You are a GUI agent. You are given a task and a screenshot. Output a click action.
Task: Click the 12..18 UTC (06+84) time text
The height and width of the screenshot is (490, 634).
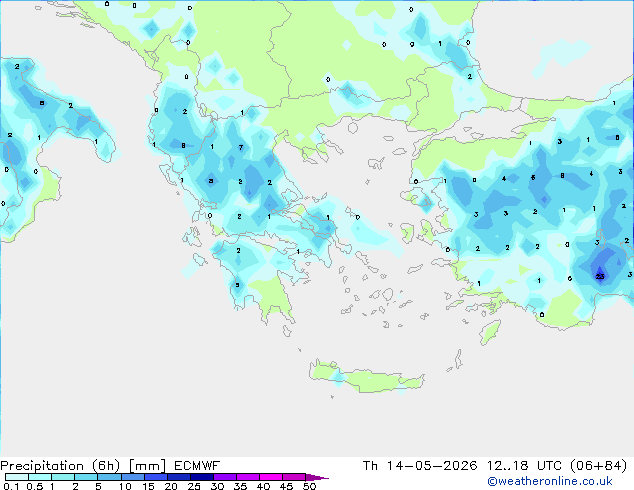(557, 466)
